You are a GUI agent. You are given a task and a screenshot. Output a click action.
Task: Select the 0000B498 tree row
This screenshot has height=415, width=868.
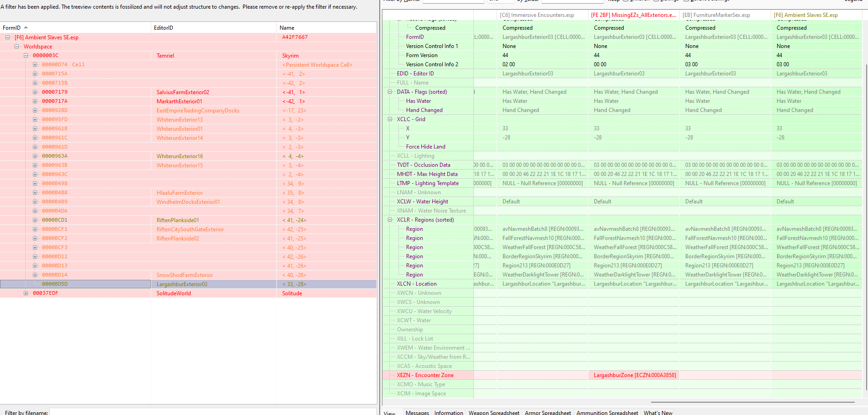(188, 184)
